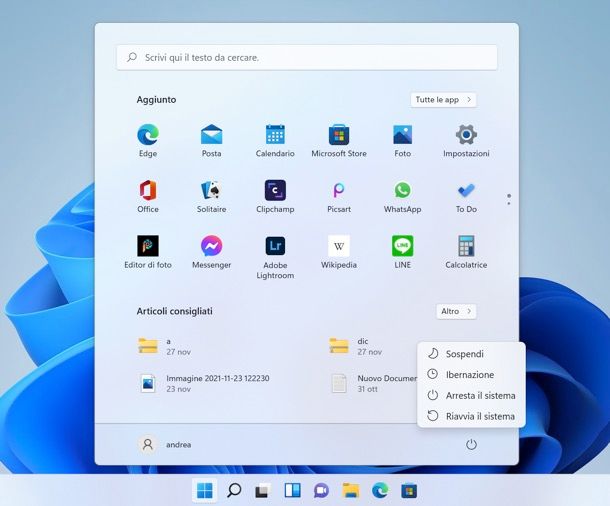The width and height of the screenshot is (610, 506).
Task: Open the Nuovo Documento recommended file
Action: pos(372,383)
